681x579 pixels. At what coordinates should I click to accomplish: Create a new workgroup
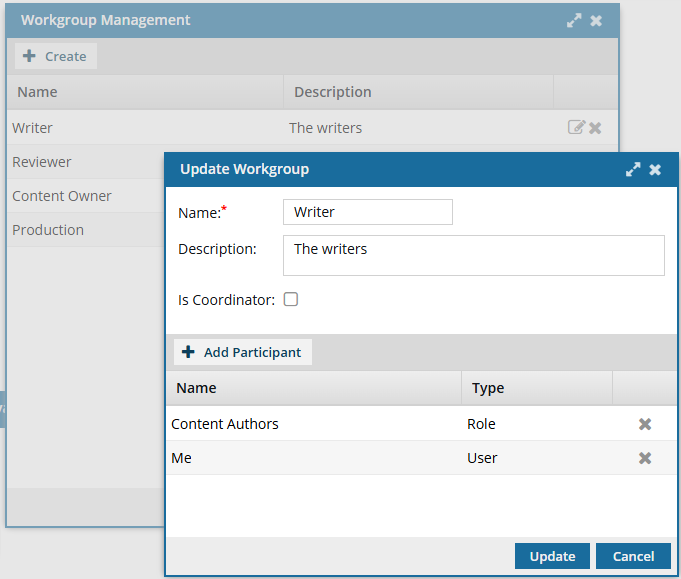[56, 57]
